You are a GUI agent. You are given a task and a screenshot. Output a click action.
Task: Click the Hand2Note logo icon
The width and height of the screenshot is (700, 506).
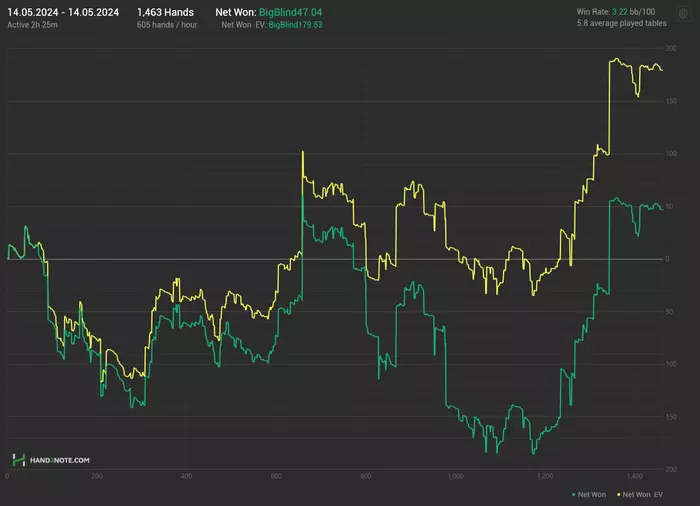[19, 460]
